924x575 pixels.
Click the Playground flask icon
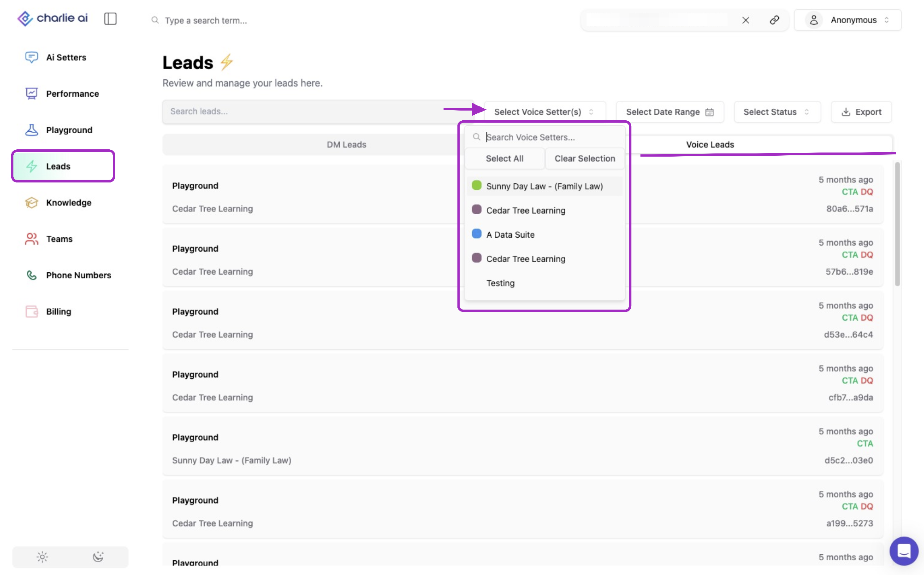click(31, 130)
